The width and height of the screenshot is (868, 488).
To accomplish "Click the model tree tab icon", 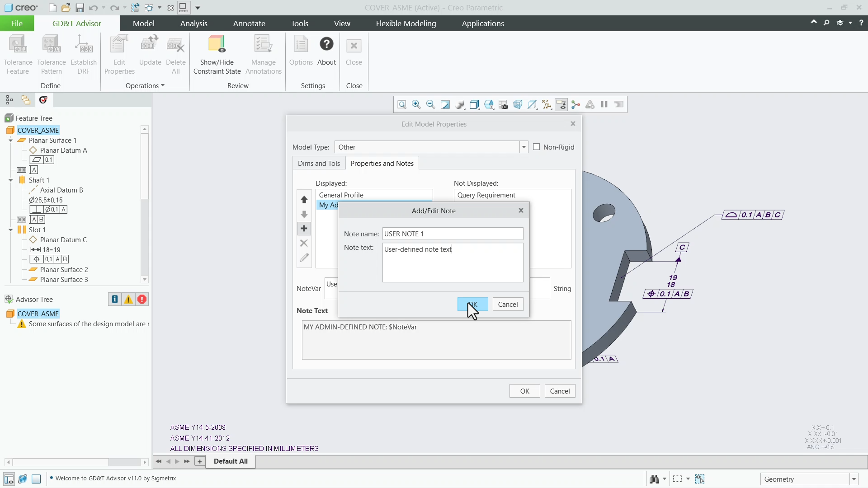I will 9,100.
